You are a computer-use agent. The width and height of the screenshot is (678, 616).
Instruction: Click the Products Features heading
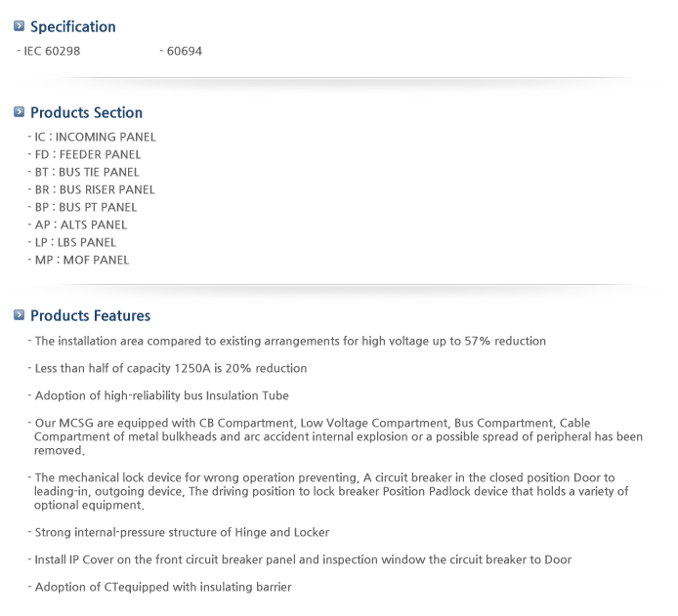[91, 315]
